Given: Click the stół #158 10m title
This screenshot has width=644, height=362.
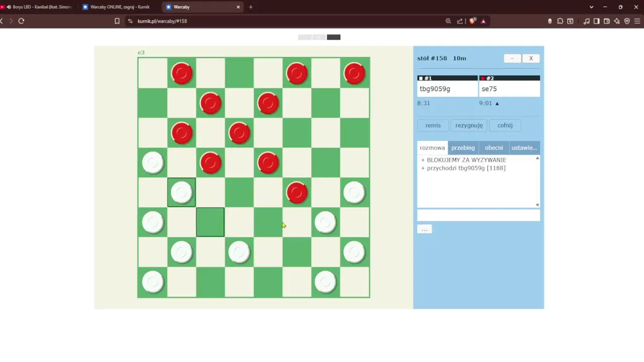Looking at the screenshot, I should 442,58.
